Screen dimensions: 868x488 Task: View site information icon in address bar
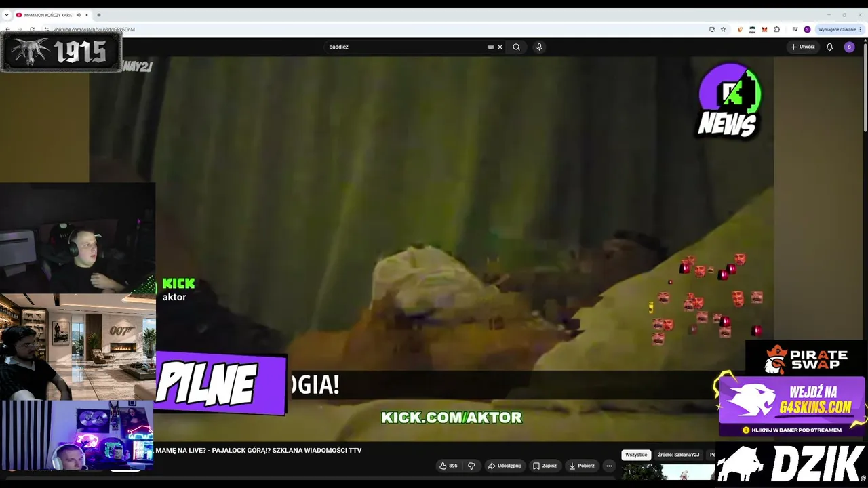[47, 29]
